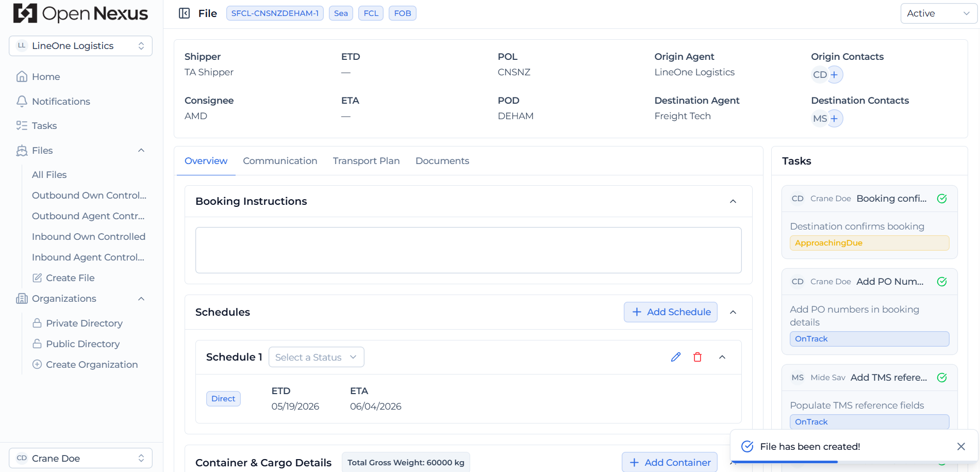Click the OnTrack badge under Add PO numbers

click(x=869, y=339)
